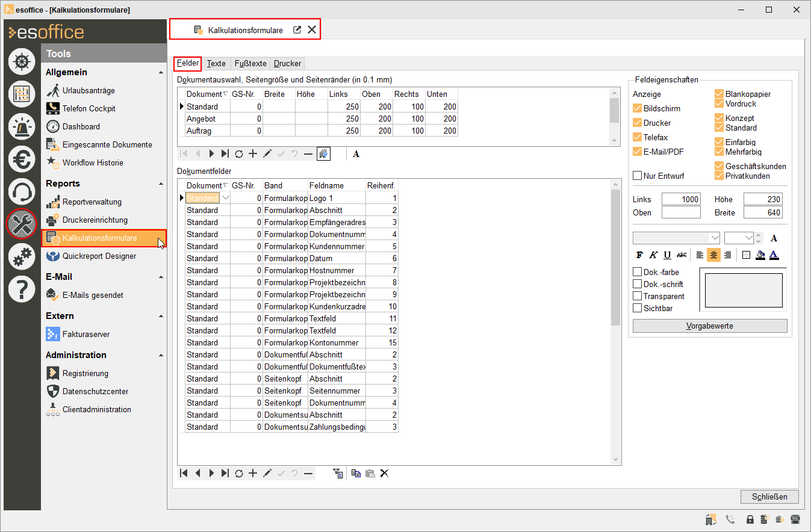Collapse the Reports section
Image resolution: width=811 pixels, height=532 pixels.
tap(161, 184)
